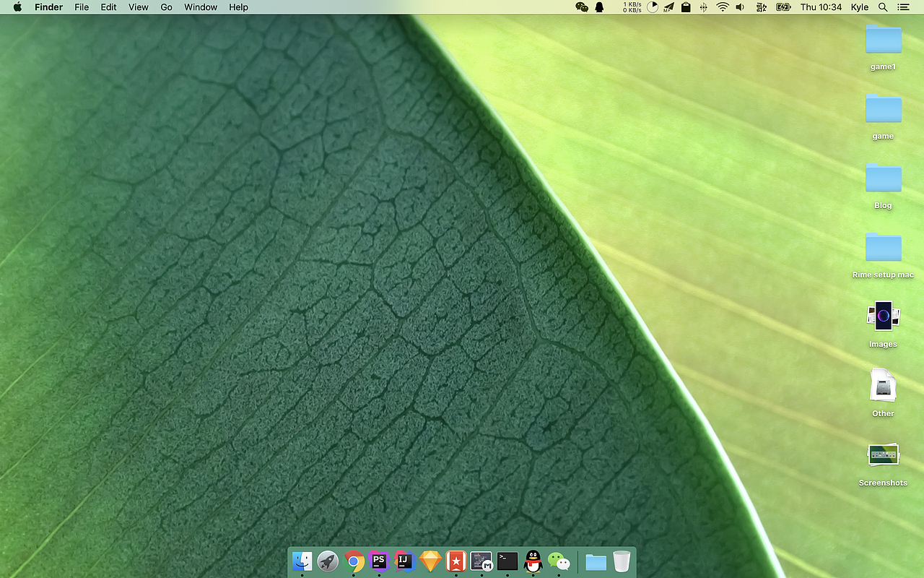The height and width of the screenshot is (578, 924).
Task: Open IntelliJ IDEA from the Dock
Action: pos(404,561)
